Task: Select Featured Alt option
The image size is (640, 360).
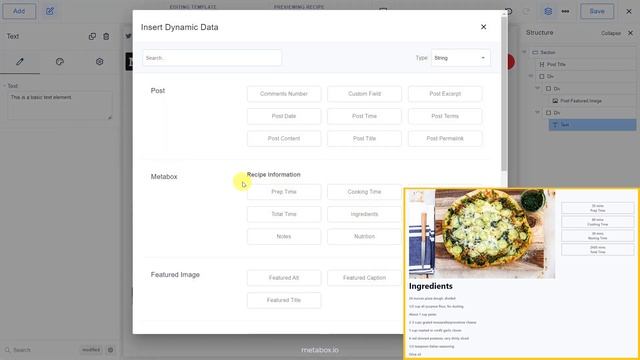Action: tap(284, 278)
